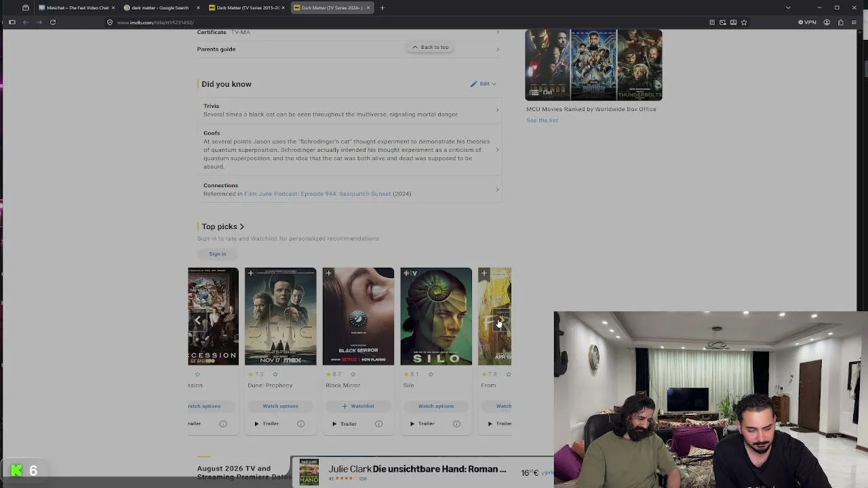Open the Dune: Prophecy poster

tap(280, 317)
